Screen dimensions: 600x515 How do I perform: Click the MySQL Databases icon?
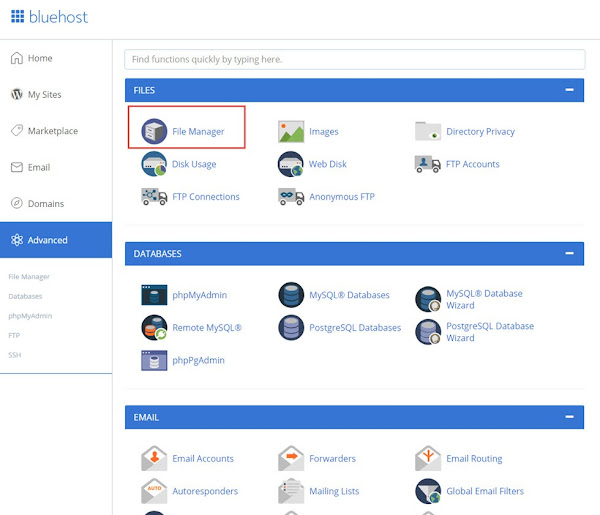[x=291, y=295]
